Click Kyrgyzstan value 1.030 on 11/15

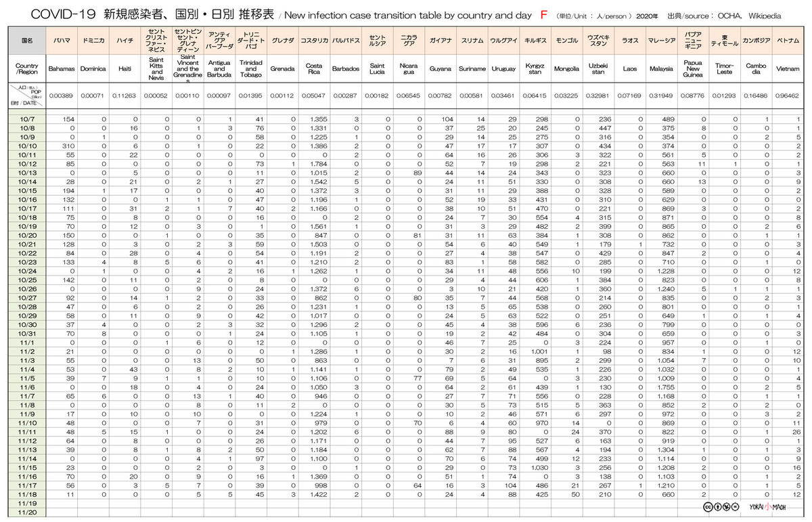[537, 466]
